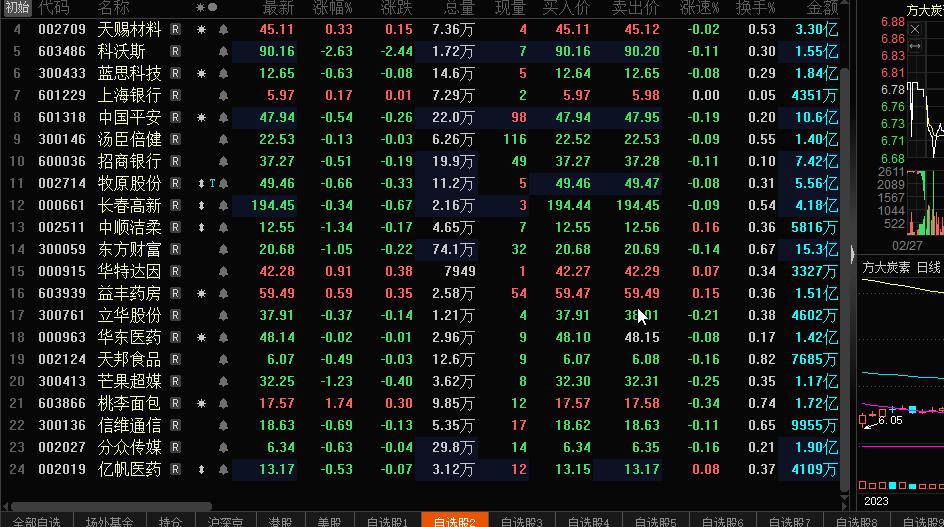Click the star marker on 桃李面包 row

click(x=201, y=404)
